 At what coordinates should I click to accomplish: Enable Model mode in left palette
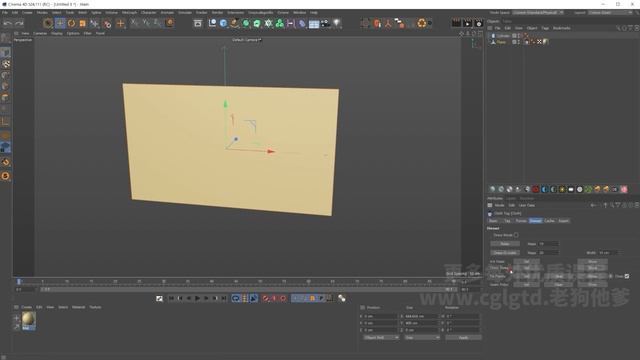5,53
